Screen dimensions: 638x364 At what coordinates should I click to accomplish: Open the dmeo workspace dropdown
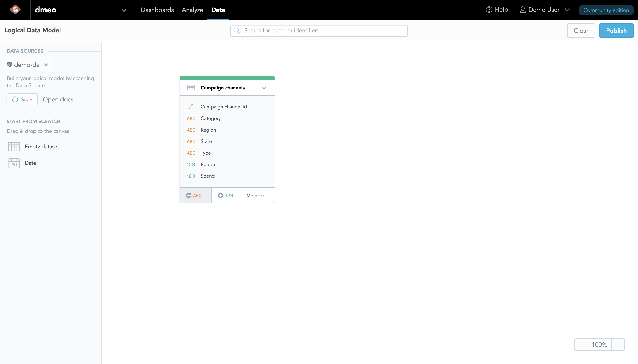coord(81,10)
